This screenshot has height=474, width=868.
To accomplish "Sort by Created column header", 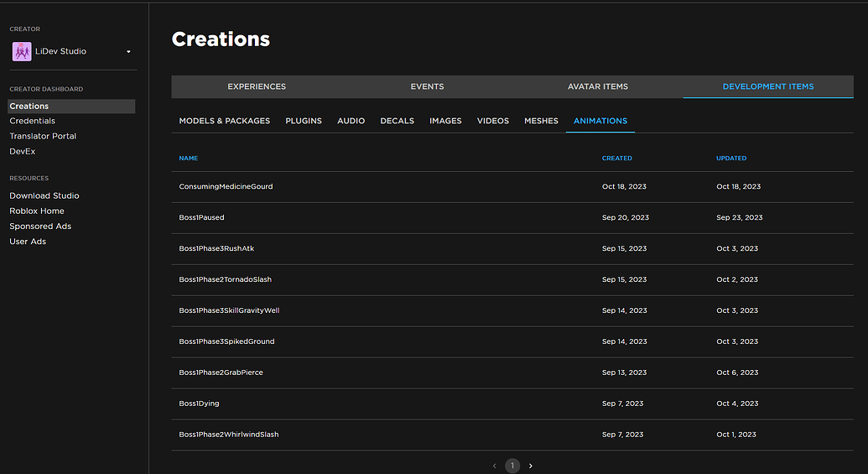I will 616,159.
